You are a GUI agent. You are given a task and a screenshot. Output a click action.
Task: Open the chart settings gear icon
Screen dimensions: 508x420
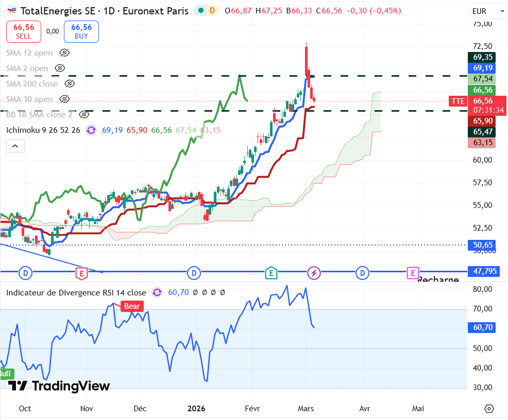(x=489, y=408)
